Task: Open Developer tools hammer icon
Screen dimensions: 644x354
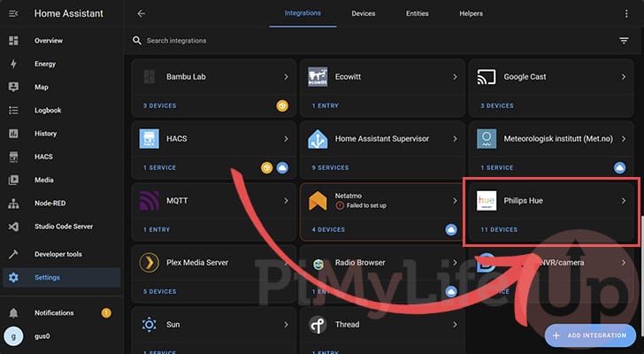Action: click(x=13, y=254)
